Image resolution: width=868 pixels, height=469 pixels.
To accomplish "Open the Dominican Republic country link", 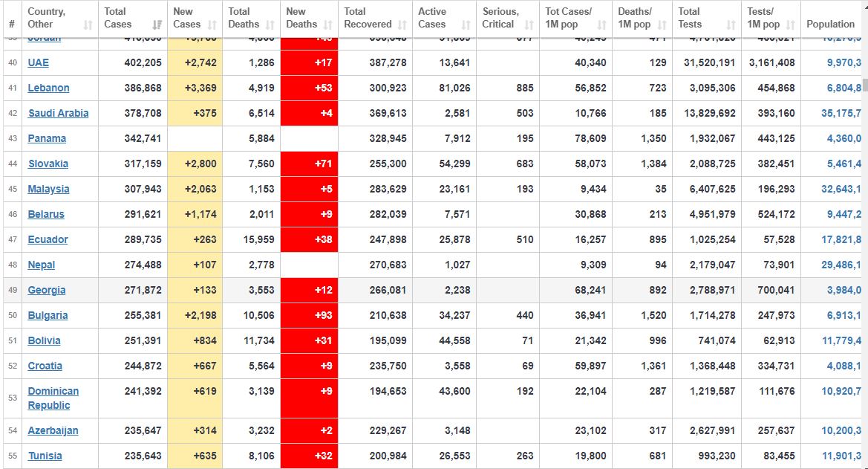I will click(53, 398).
